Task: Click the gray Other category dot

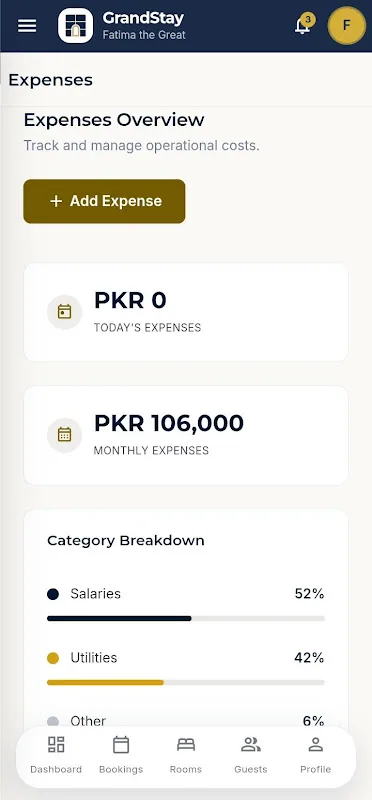Action: (53, 721)
